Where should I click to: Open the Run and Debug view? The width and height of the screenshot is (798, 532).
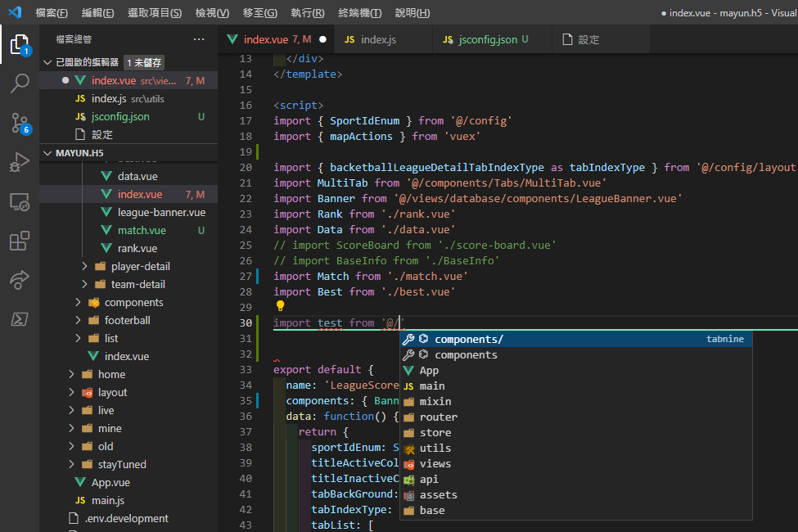coord(20,162)
